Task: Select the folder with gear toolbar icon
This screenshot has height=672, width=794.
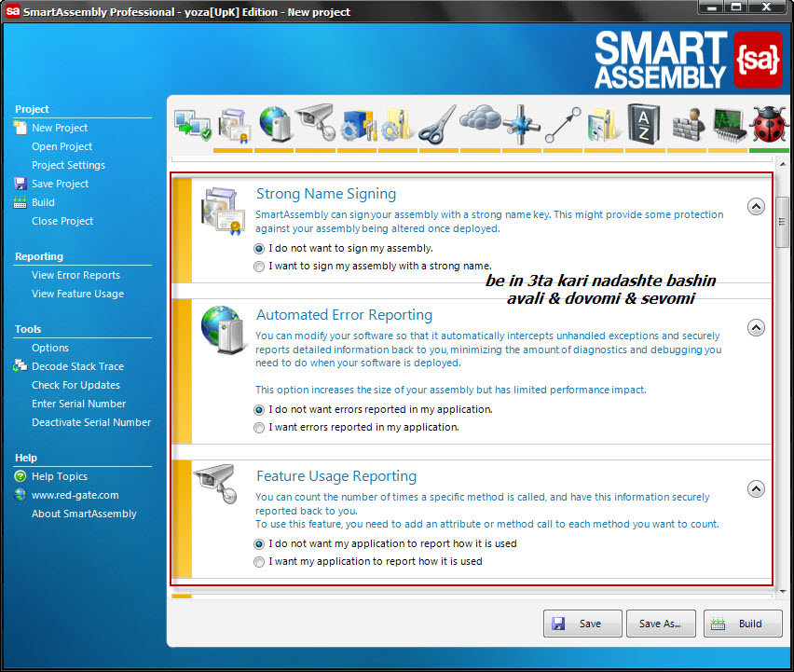Action: tap(396, 125)
